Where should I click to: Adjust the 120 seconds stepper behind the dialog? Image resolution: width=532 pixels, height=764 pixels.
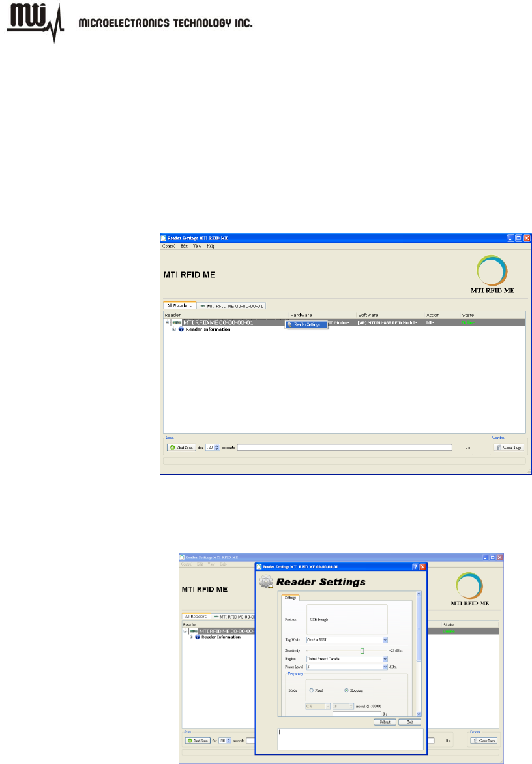[229, 741]
